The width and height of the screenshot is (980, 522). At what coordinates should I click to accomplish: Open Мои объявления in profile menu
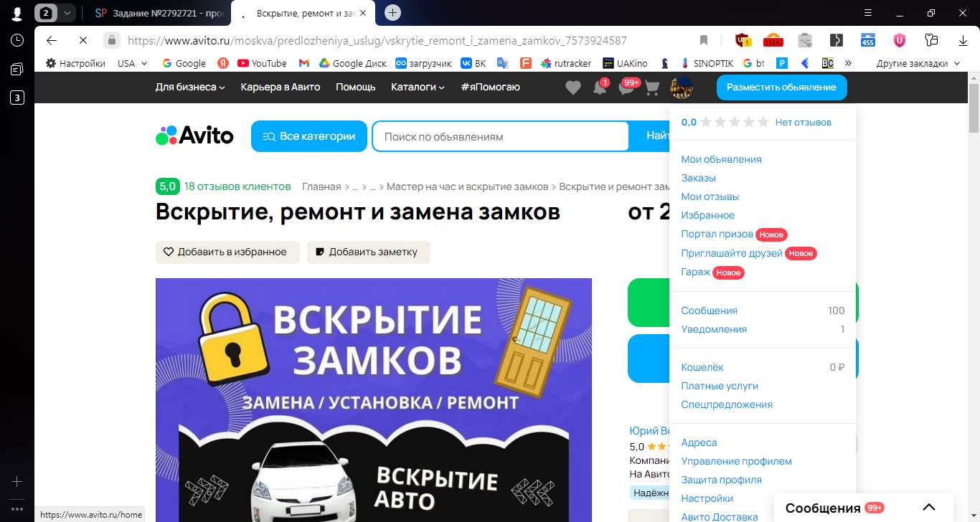pos(721,159)
